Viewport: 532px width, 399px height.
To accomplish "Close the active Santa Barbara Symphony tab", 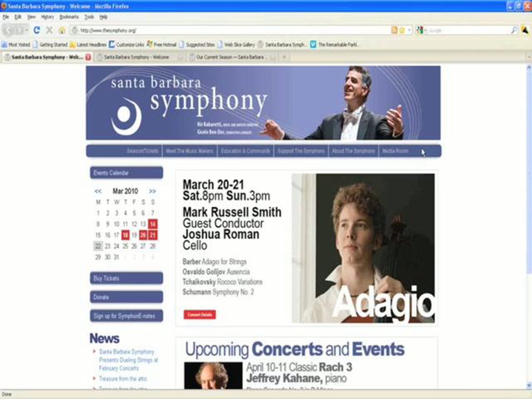I will [88, 57].
